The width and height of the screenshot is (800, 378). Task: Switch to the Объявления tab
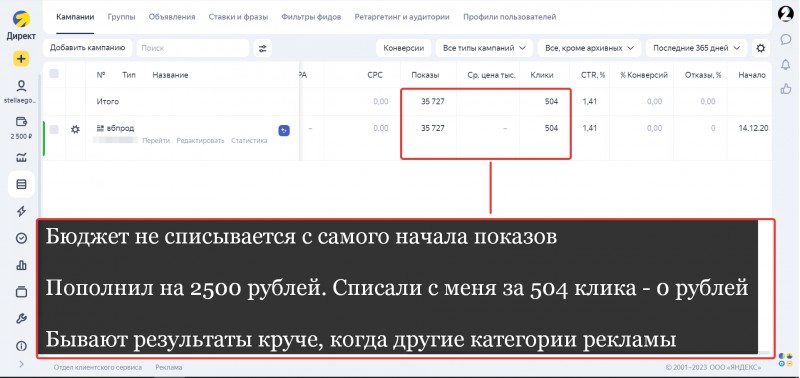click(172, 17)
